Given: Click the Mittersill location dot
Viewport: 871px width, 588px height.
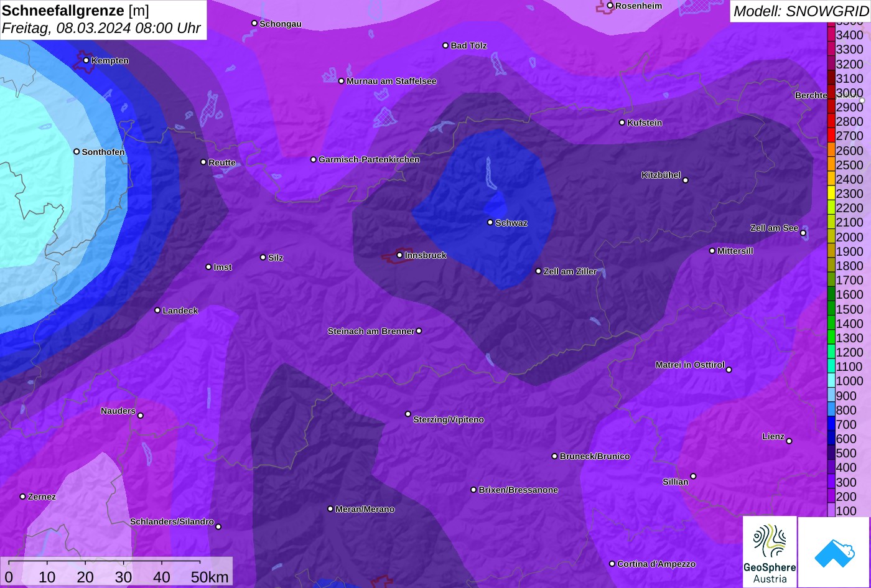Looking at the screenshot, I should click(712, 251).
